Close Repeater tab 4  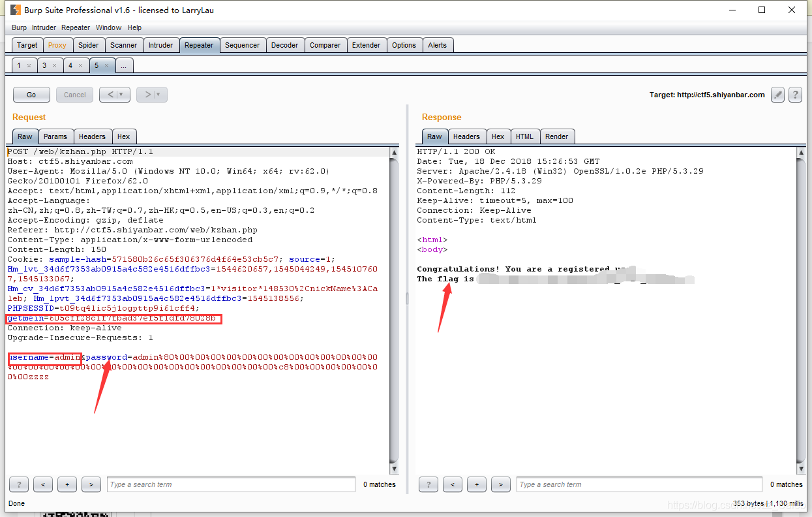[x=80, y=66]
